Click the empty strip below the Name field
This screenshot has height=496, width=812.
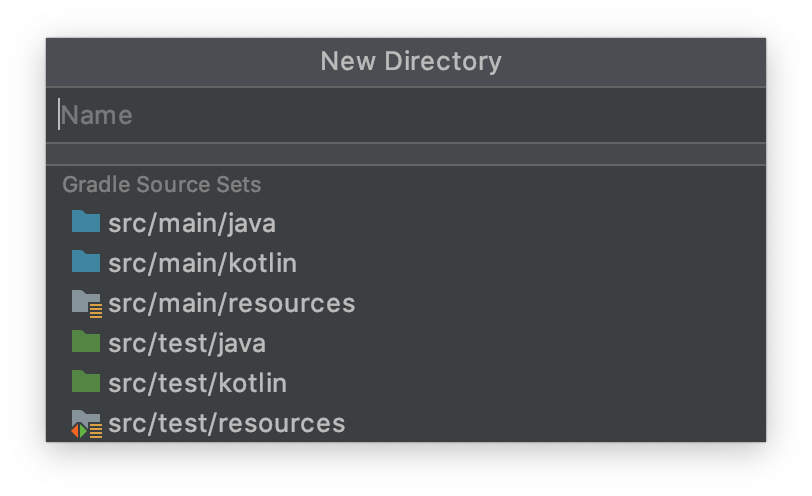405,154
